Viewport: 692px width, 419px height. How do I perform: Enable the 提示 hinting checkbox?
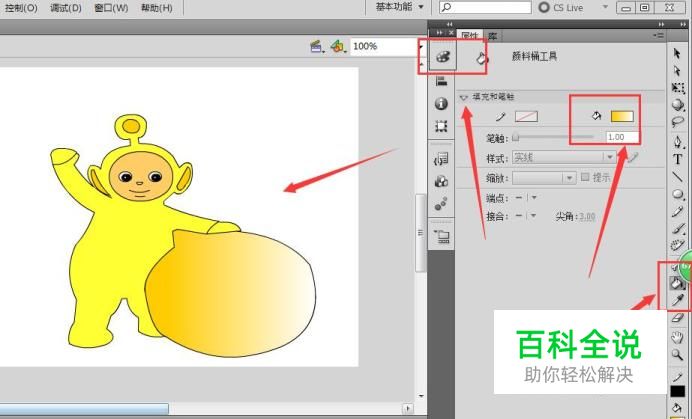pyautogui.click(x=585, y=177)
